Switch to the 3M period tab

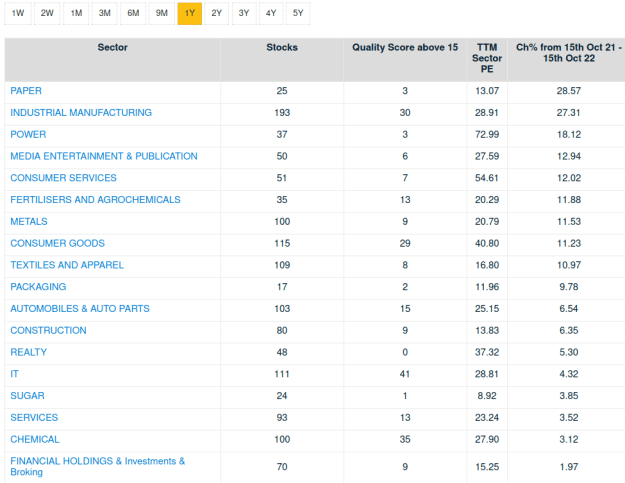(104, 13)
